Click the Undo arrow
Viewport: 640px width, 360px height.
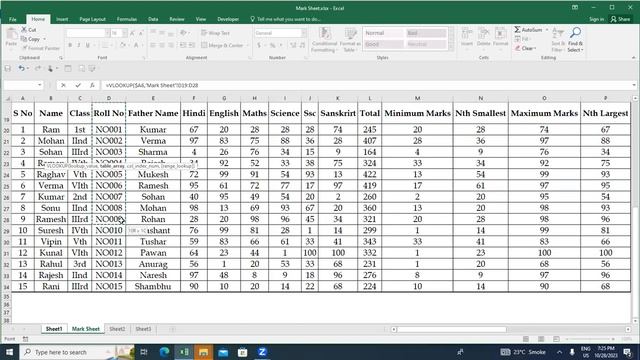pos(21,69)
